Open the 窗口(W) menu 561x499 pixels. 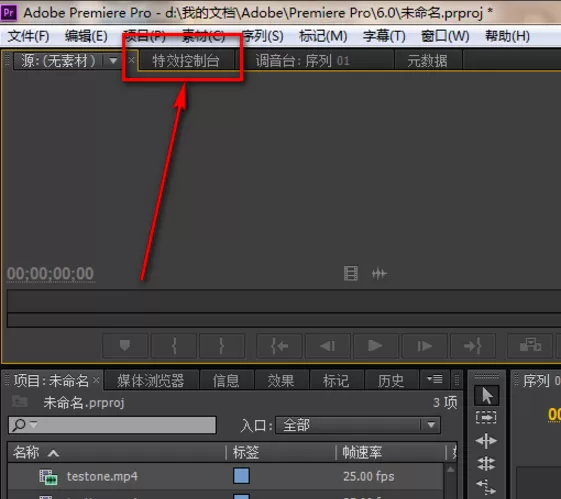445,36
